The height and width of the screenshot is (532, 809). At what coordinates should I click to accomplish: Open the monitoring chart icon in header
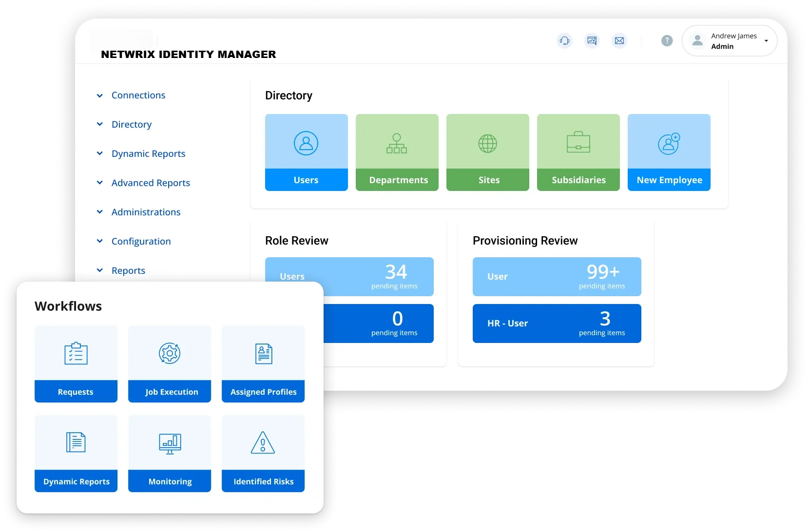(x=592, y=40)
